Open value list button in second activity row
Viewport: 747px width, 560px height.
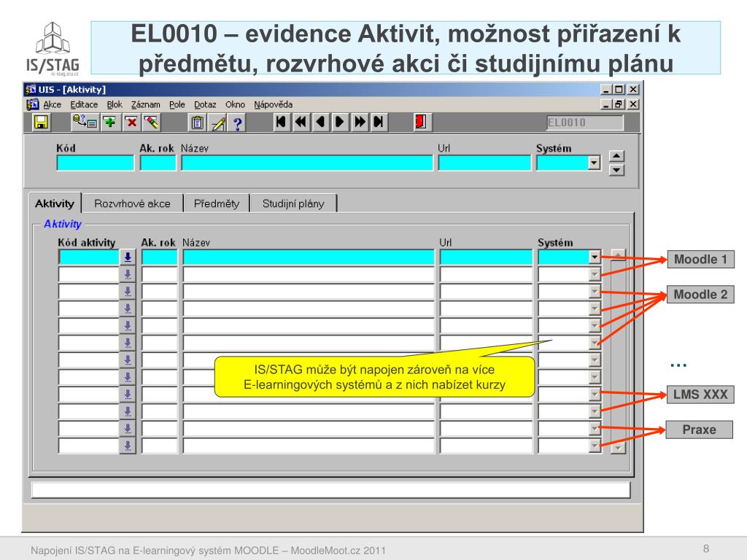(128, 274)
